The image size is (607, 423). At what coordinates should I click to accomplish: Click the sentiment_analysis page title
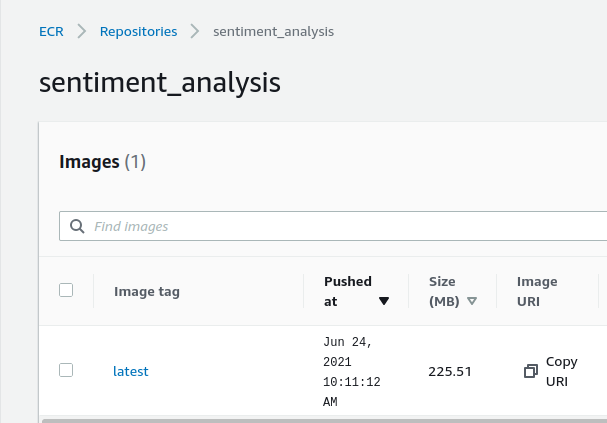pyautogui.click(x=159, y=83)
